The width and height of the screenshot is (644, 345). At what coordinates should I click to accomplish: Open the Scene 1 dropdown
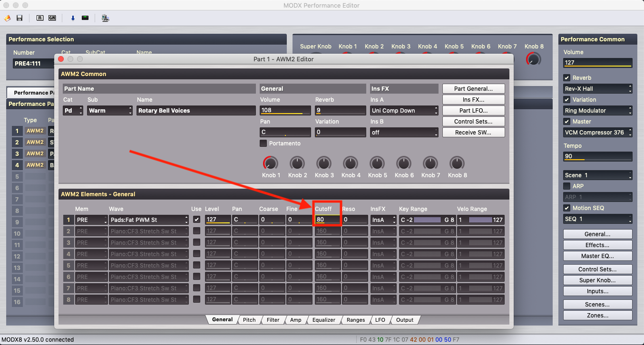(598, 175)
